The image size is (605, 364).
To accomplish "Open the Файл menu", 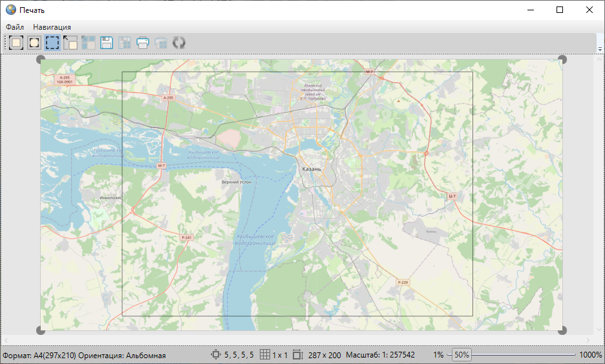I will tap(15, 27).
